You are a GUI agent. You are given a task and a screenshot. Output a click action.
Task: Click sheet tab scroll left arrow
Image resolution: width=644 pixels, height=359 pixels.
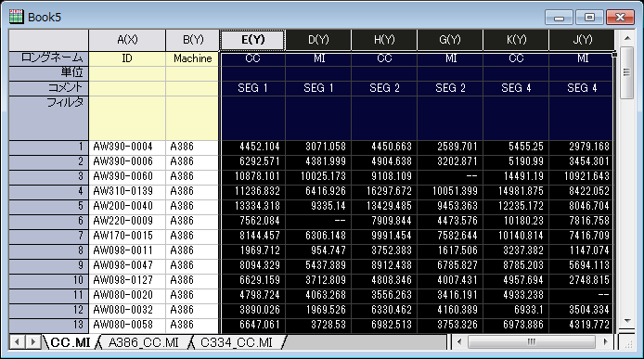pos(17,341)
